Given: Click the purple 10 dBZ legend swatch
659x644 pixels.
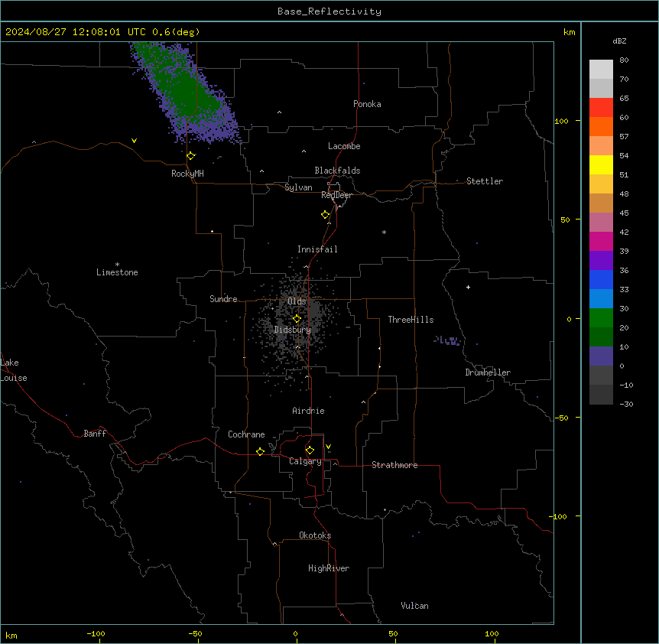Looking at the screenshot, I should 601,356.
